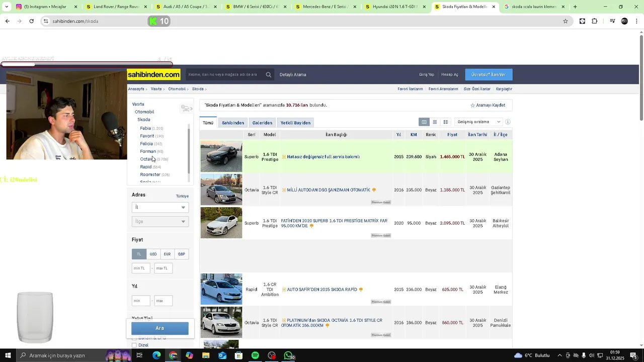Open browser extensions puzzle icon

(x=594, y=21)
